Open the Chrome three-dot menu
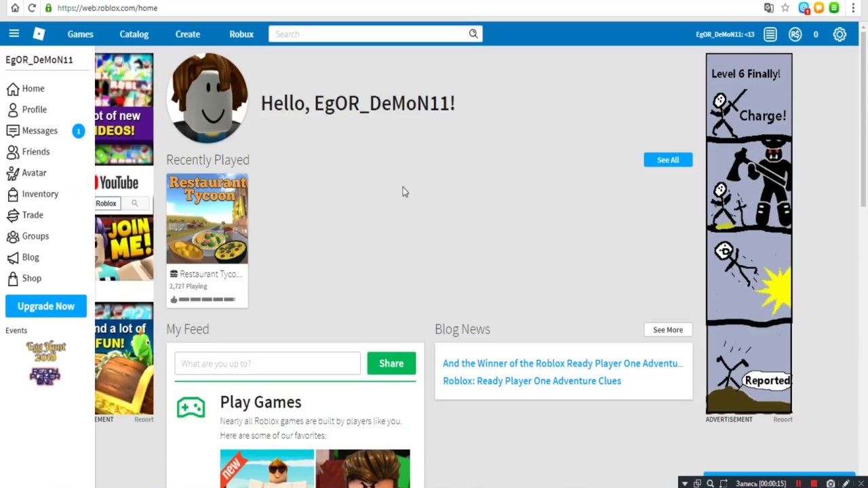Viewport: 868px width, 488px height. click(x=853, y=8)
